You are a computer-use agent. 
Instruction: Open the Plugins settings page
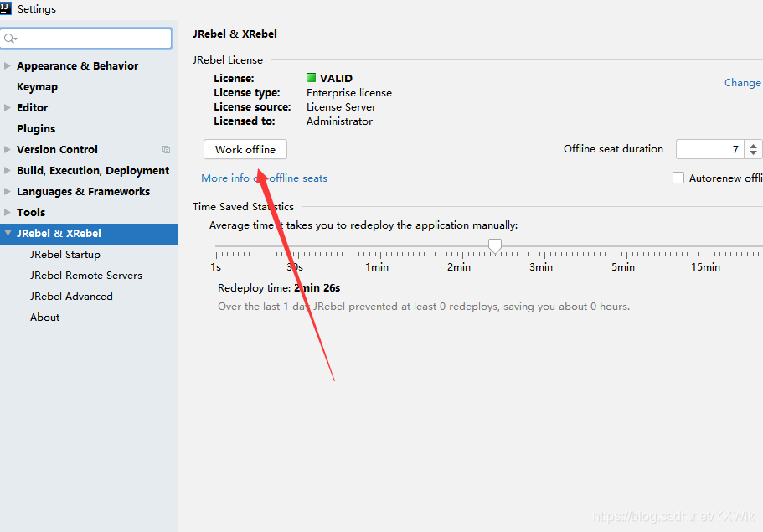[36, 128]
